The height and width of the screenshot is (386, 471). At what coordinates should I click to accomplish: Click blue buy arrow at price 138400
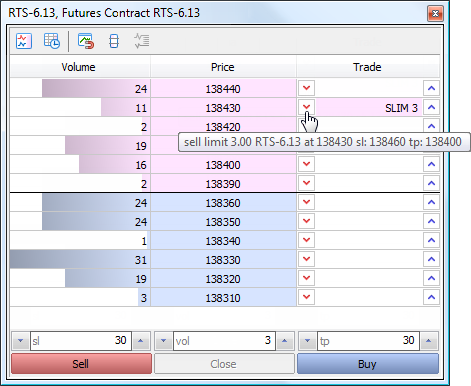point(431,164)
